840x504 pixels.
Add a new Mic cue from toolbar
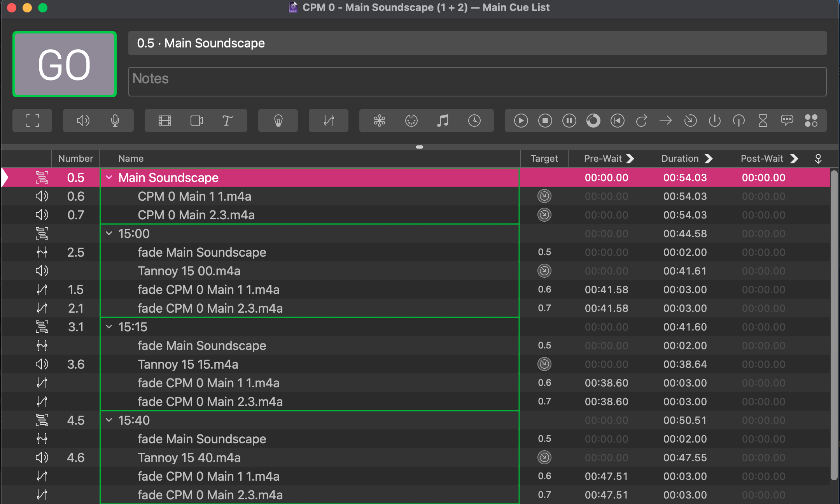click(115, 121)
